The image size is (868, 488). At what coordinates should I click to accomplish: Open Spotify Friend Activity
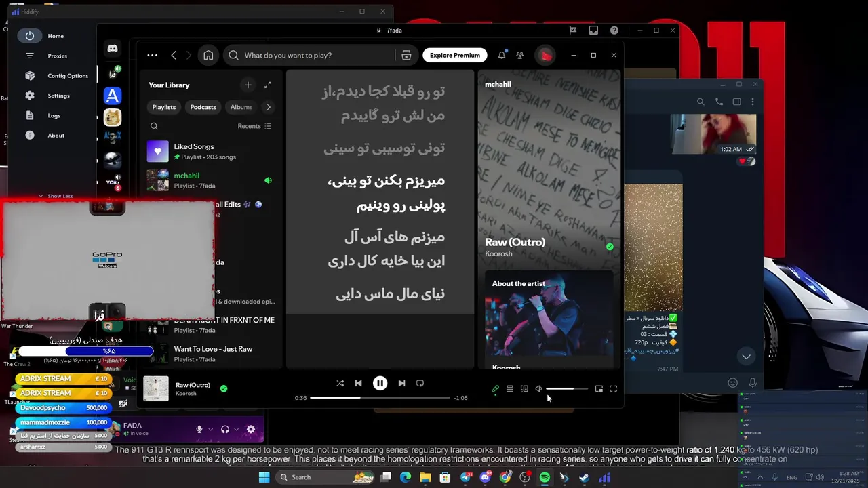519,56
